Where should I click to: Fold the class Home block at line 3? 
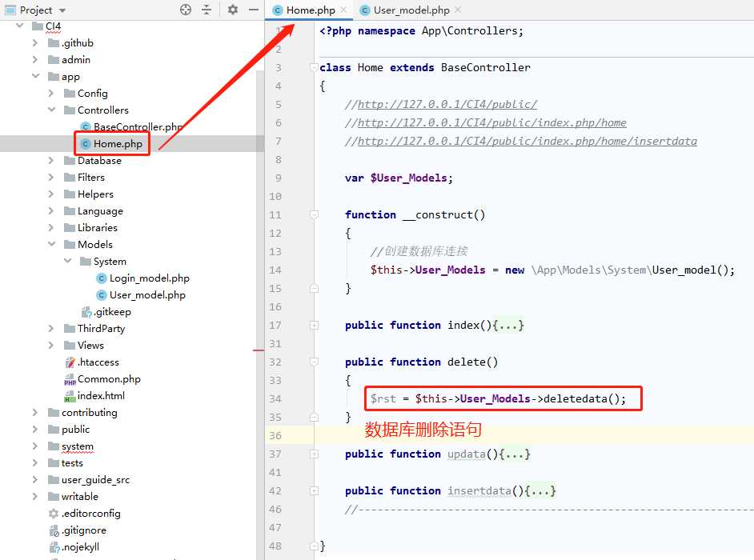314,67
